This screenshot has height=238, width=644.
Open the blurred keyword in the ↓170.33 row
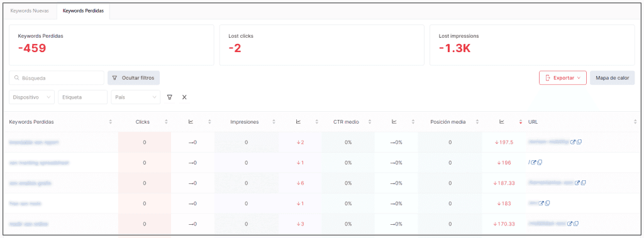[29, 224]
